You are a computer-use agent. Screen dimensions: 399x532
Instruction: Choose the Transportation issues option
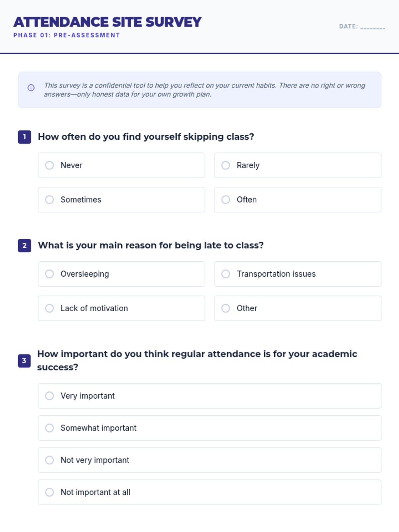pos(226,274)
